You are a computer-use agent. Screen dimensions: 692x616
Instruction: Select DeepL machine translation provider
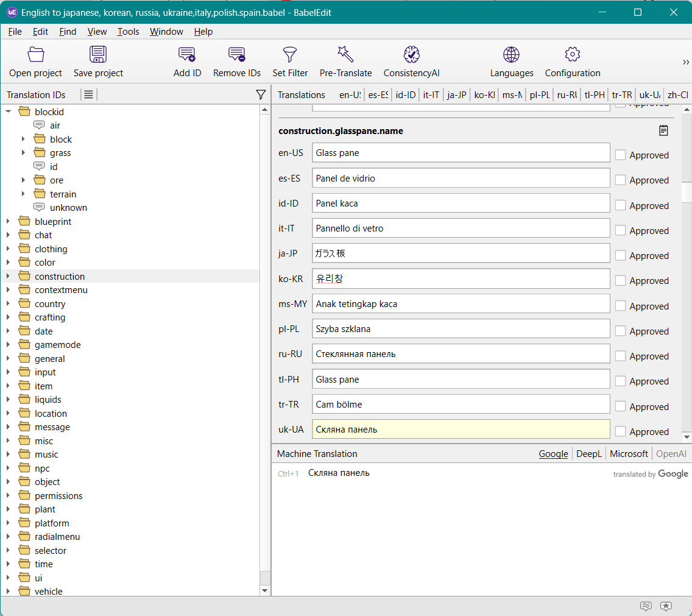(588, 454)
